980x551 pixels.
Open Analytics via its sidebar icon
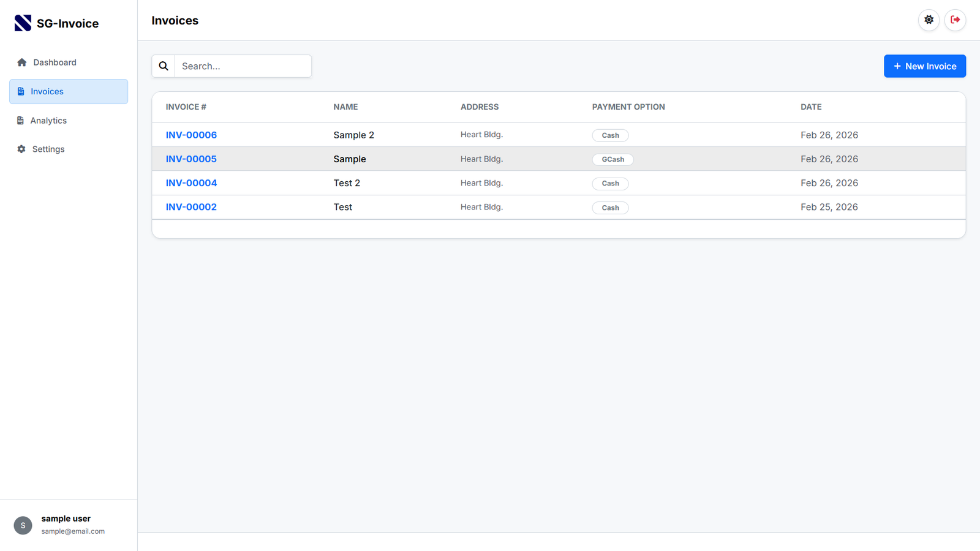[21, 120]
